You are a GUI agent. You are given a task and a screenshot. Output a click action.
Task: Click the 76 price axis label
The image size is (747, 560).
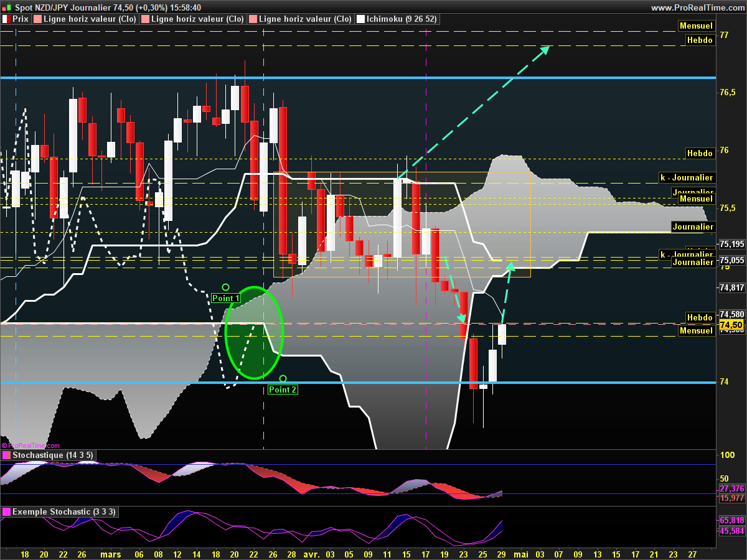coord(724,150)
